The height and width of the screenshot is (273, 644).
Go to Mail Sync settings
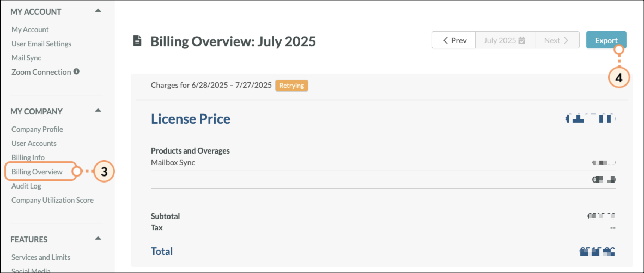[x=26, y=58]
